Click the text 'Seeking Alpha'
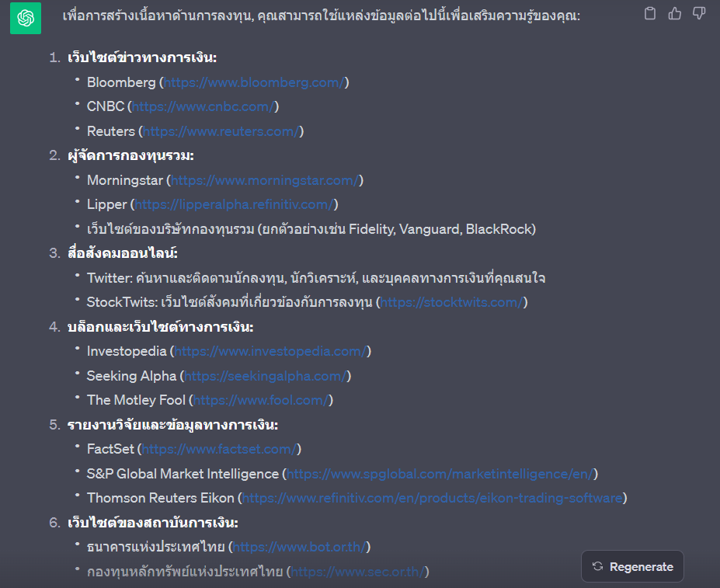 click(131, 376)
